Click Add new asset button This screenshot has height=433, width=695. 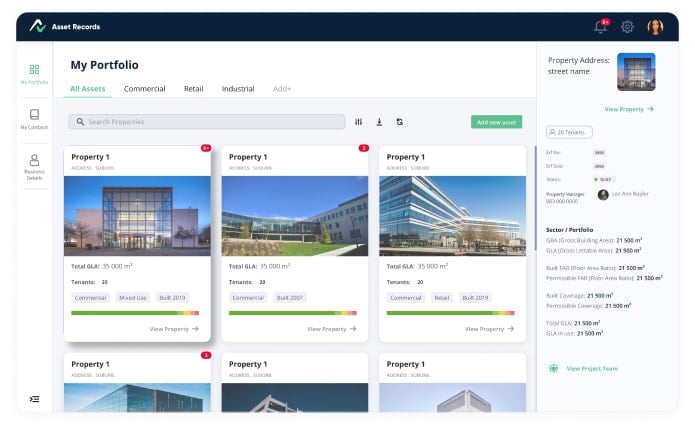[496, 122]
